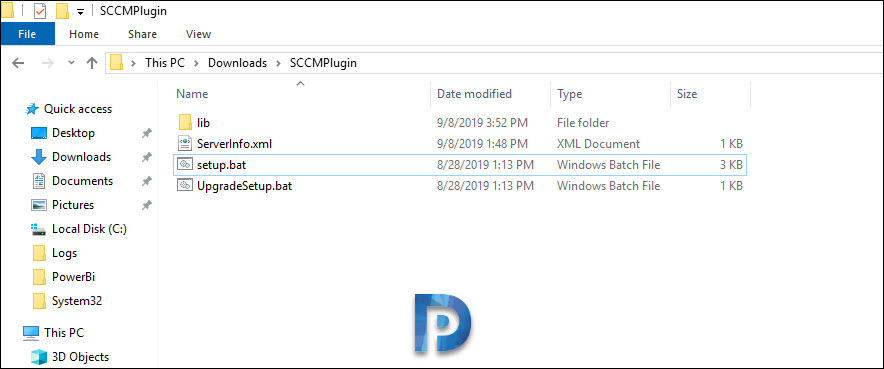This screenshot has height=369, width=884.
Task: Select the ServerInfo.xml file icon
Action: click(185, 144)
